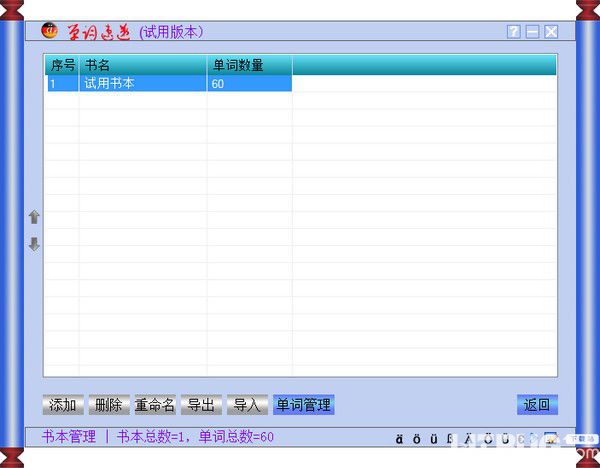
Task: Insert lowercase ü from the status bar
Action: point(434,439)
